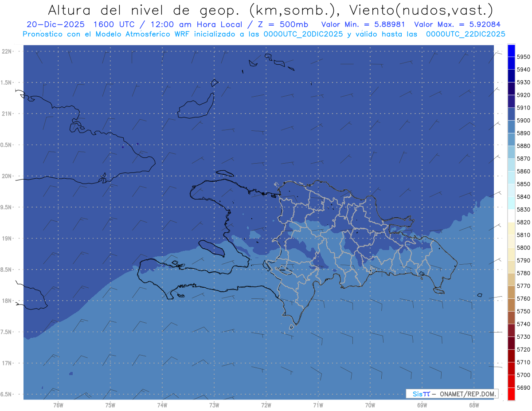
Task: Select the '73W' longitude label
Action: point(214,405)
